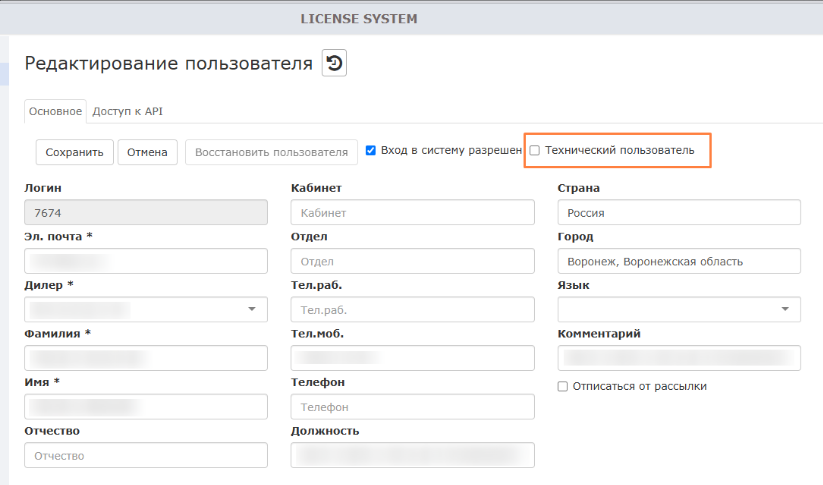Screen dimensions: 823x485
Task: Click the disabled 'Логин' field showing 7674
Action: pos(146,213)
